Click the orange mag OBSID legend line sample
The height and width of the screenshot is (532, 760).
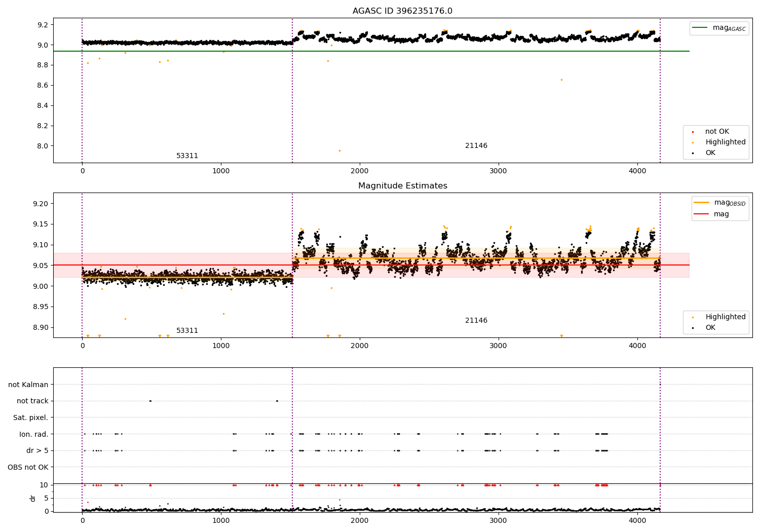click(x=702, y=203)
